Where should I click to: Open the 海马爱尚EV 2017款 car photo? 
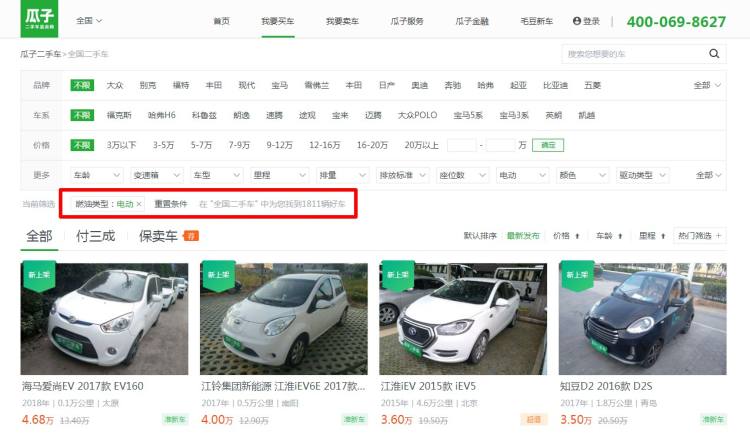pos(104,319)
